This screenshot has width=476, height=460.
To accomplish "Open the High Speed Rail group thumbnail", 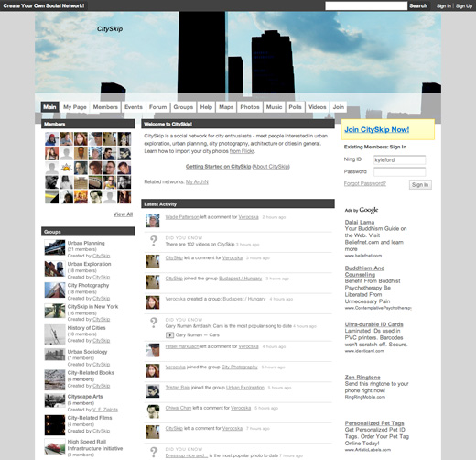I will pyautogui.click(x=55, y=446).
